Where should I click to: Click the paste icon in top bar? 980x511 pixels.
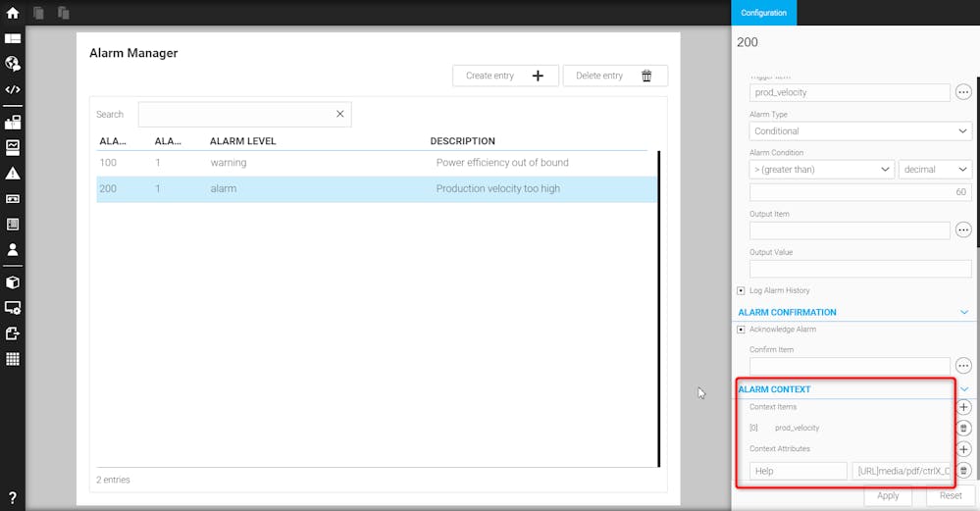tap(63, 13)
